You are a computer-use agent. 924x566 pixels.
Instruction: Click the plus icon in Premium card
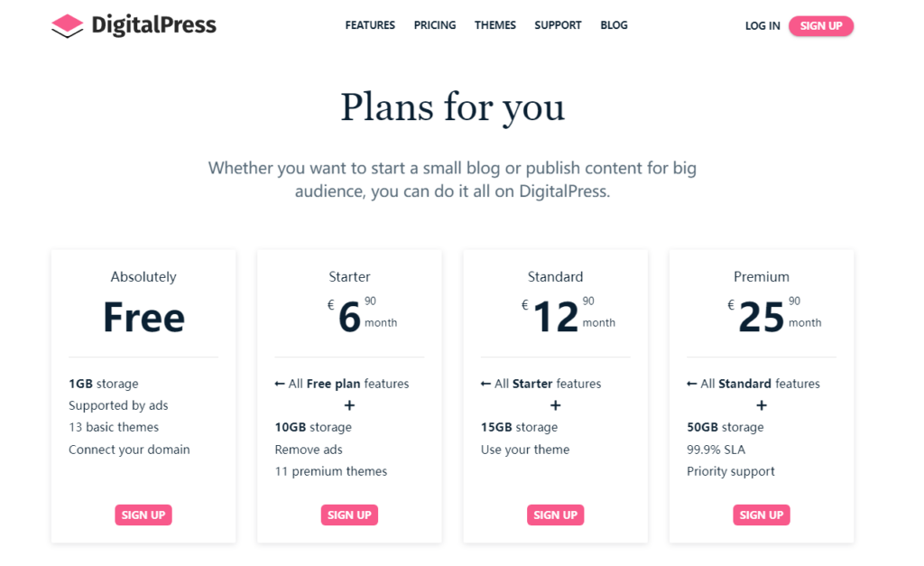[x=762, y=405]
